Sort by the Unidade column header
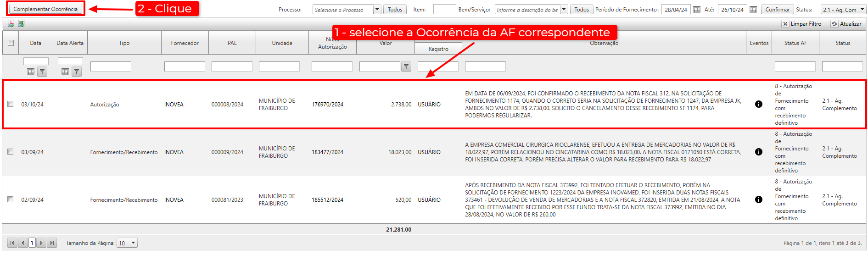The image size is (868, 255). (282, 43)
